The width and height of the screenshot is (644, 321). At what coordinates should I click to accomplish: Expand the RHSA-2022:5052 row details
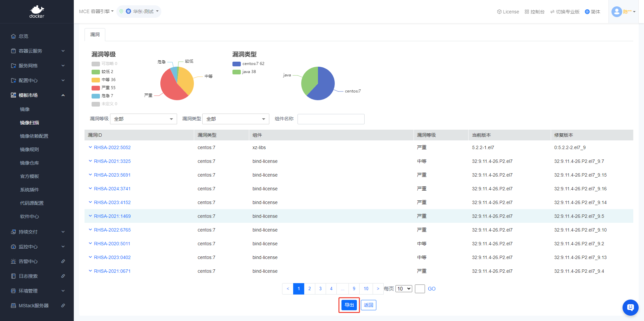click(x=90, y=147)
